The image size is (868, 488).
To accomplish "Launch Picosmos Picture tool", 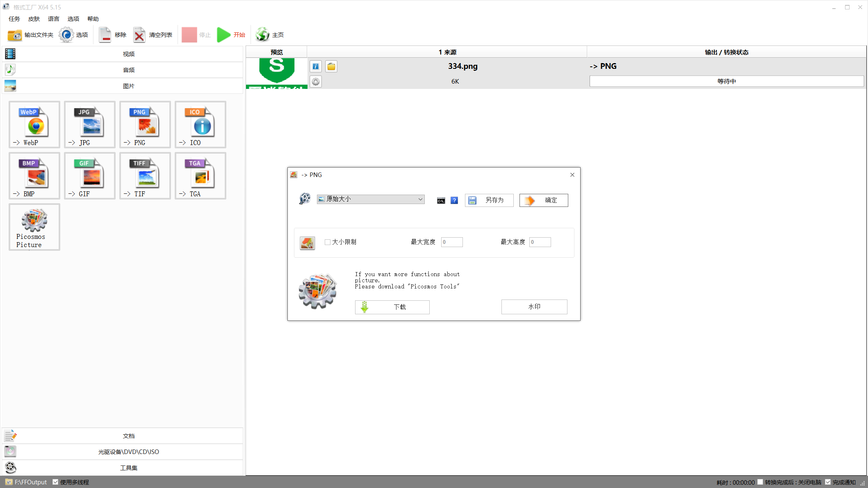I will [34, 227].
